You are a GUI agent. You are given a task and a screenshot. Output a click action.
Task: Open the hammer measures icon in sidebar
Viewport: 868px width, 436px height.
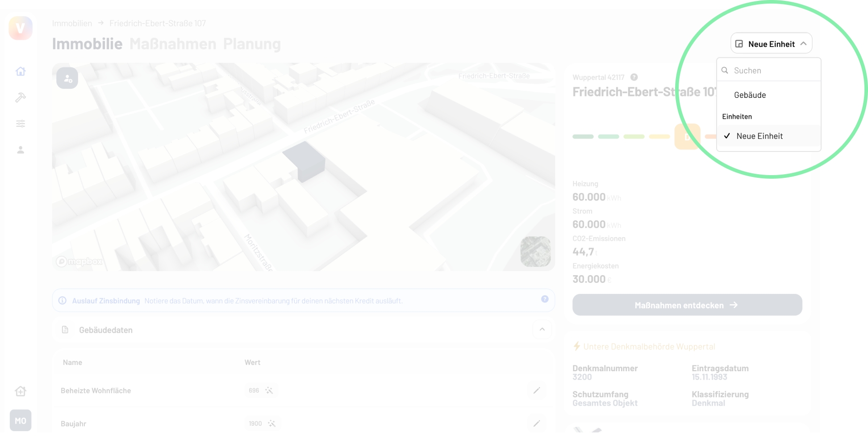click(x=21, y=97)
